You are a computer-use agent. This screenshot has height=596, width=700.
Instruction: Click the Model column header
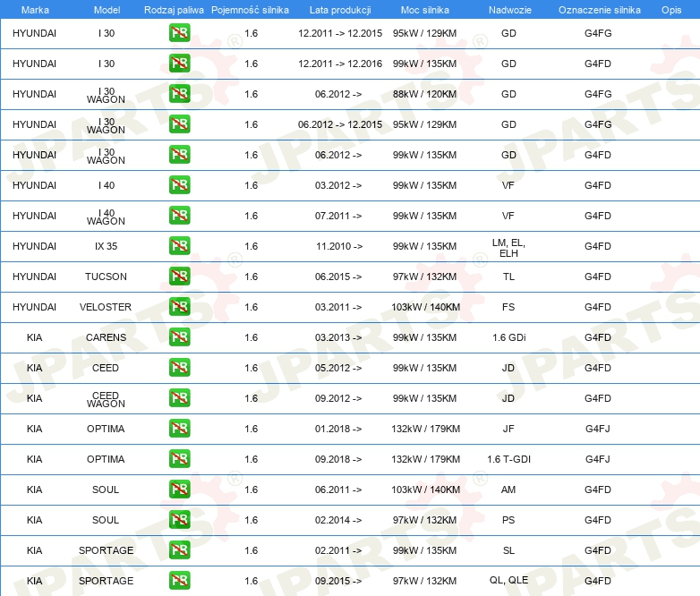pos(107,10)
